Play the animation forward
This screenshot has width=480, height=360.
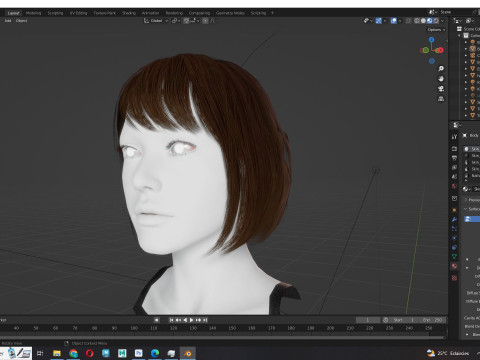[x=192, y=320]
